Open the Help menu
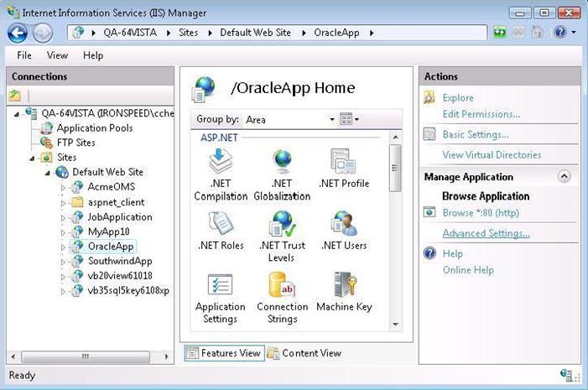The height and width of the screenshot is (390, 588). tap(93, 55)
